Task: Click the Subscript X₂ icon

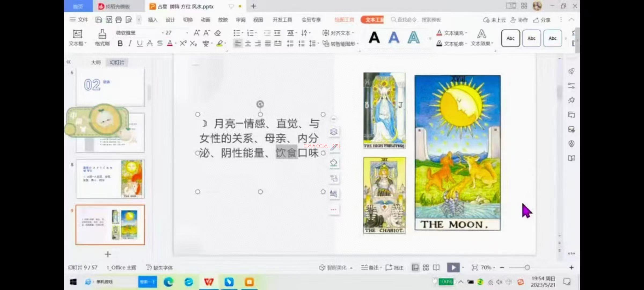Action: tap(193, 43)
